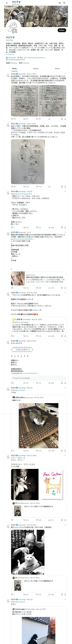Open the gigazine.net link preview card
Viewport: 72px width, 644px height.
coord(39,278)
